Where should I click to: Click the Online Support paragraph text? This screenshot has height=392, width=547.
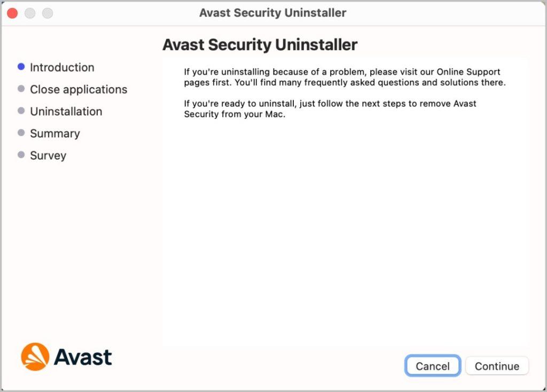pos(345,77)
